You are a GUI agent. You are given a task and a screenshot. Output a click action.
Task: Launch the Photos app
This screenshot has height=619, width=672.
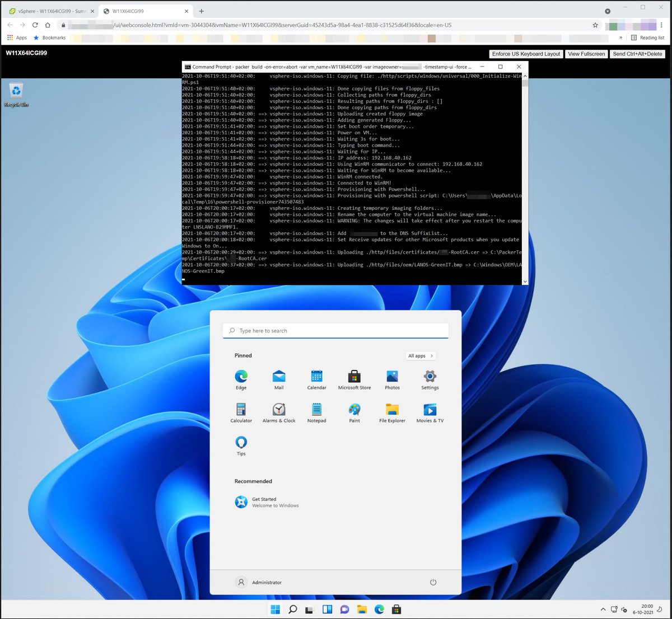point(392,379)
